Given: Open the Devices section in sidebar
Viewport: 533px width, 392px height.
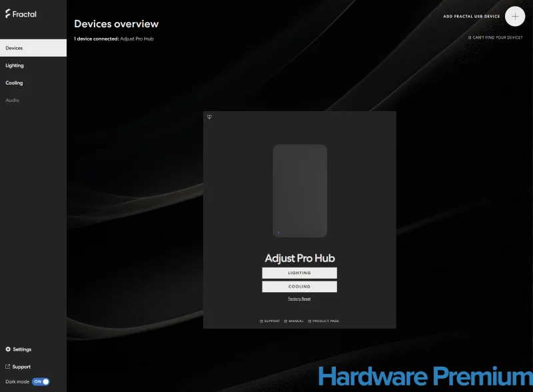Looking at the screenshot, I should [x=33, y=48].
